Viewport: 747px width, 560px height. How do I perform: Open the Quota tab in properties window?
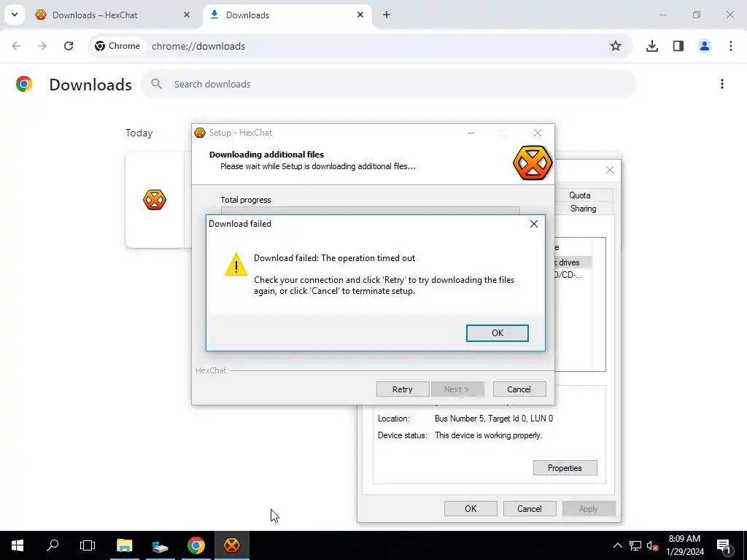[579, 195]
